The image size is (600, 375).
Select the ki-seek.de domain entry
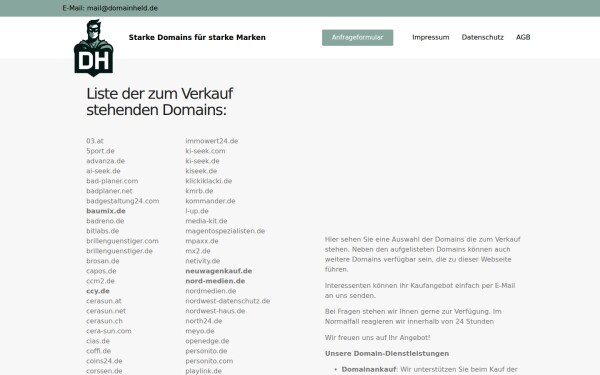202,161
